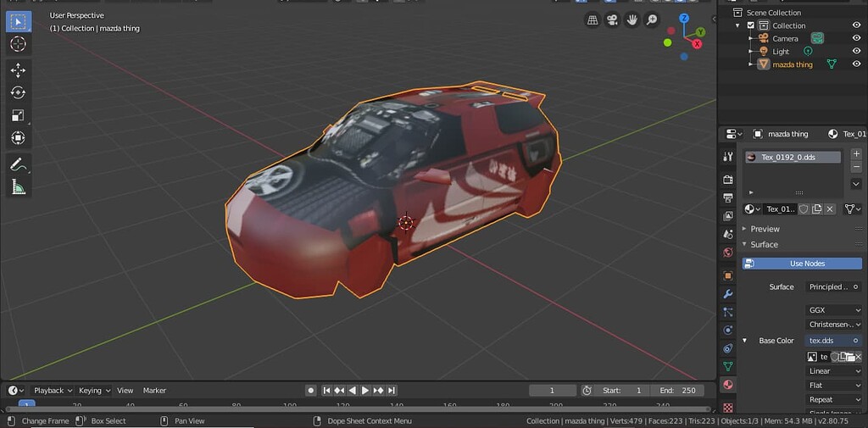Image resolution: width=868 pixels, height=428 pixels.
Task: Switch viewport to orthographic grid view
Action: click(x=593, y=20)
